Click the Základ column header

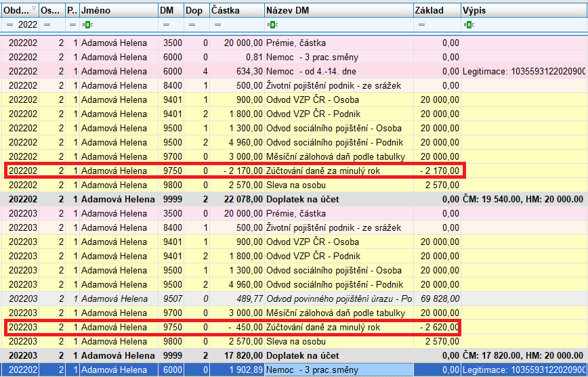click(436, 10)
